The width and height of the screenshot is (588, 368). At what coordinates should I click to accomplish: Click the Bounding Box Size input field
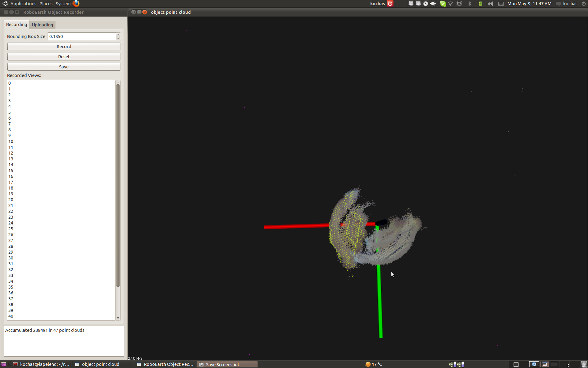[x=81, y=36]
